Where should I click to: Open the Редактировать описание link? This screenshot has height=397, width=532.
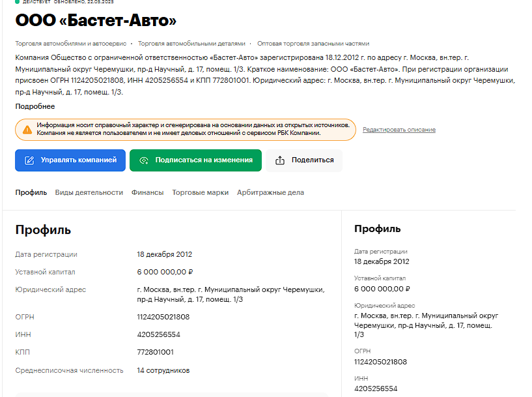[x=399, y=129]
